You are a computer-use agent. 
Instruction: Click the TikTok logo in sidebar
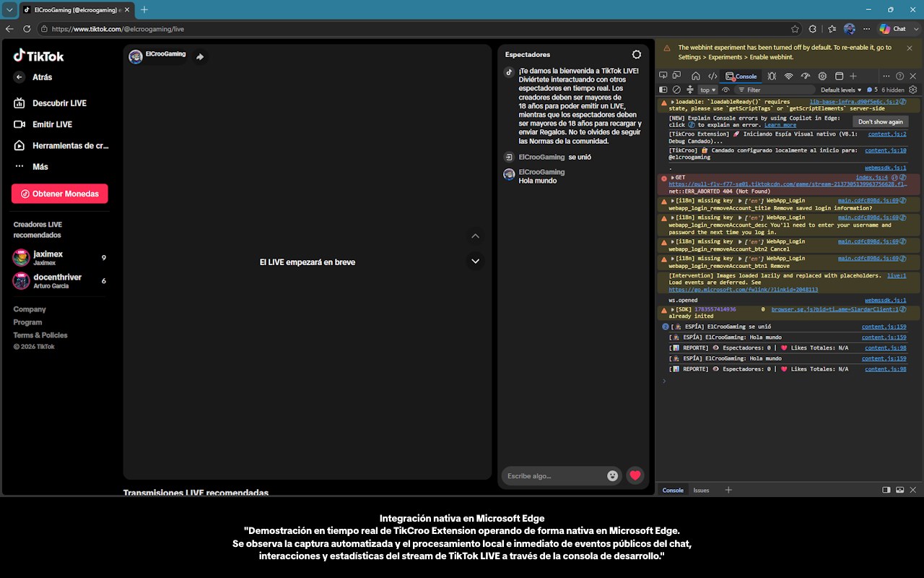pos(39,56)
